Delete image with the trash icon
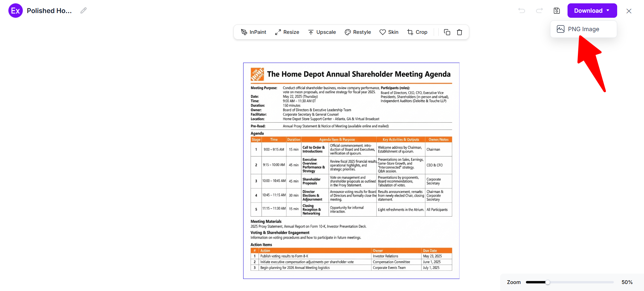The width and height of the screenshot is (644, 291). [460, 32]
